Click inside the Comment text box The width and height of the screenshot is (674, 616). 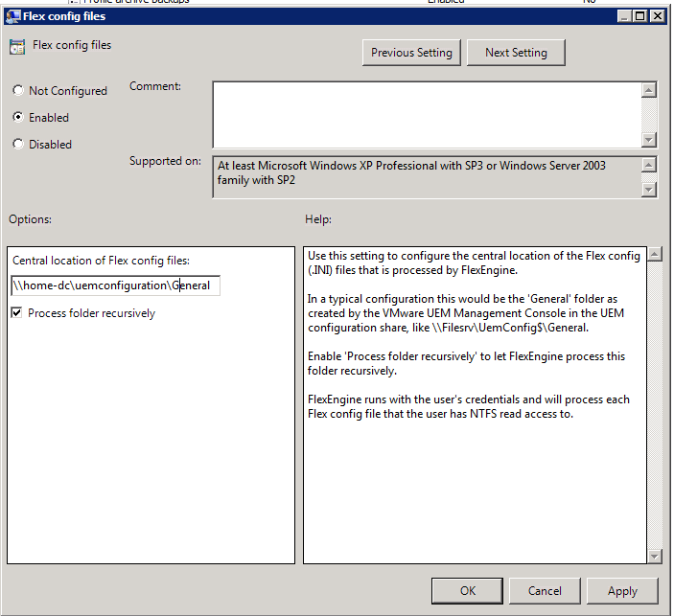[x=426, y=114]
